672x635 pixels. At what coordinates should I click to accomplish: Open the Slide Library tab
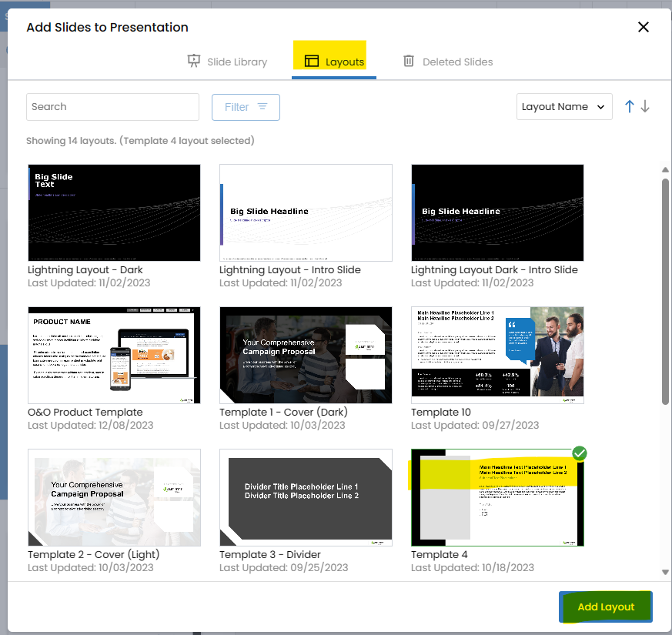[x=227, y=62]
